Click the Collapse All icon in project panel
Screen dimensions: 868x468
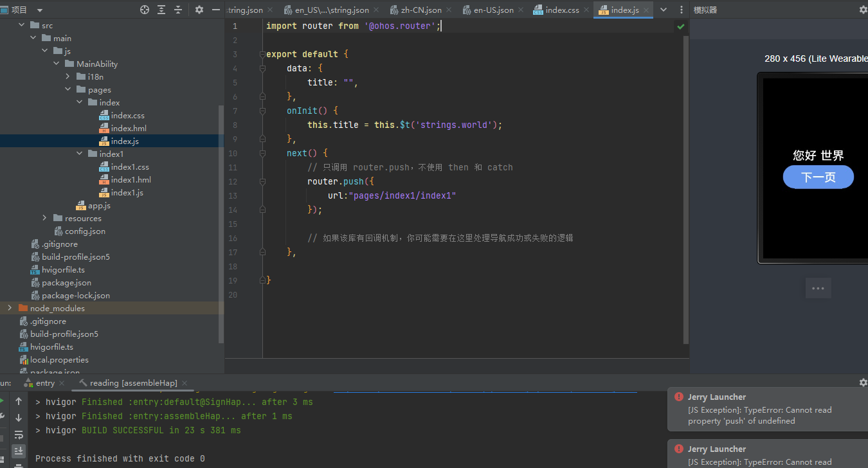[178, 10]
